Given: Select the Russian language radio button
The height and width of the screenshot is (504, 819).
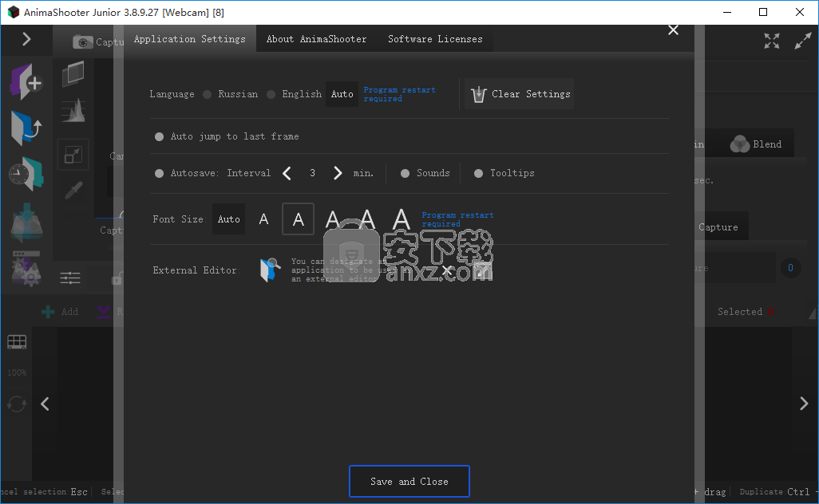Looking at the screenshot, I should pyautogui.click(x=208, y=94).
